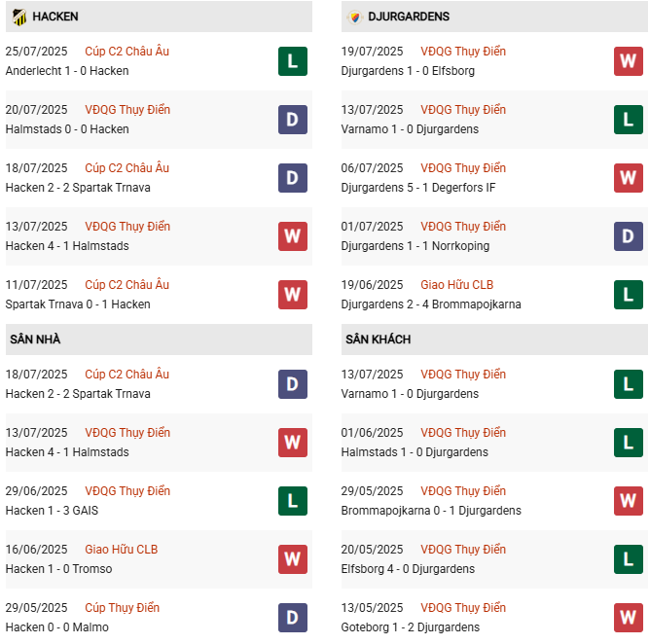Image resolution: width=649 pixels, height=644 pixels.
Task: Click the W badge for Djurgardens 5-1 Degerfors
Action: click(629, 178)
